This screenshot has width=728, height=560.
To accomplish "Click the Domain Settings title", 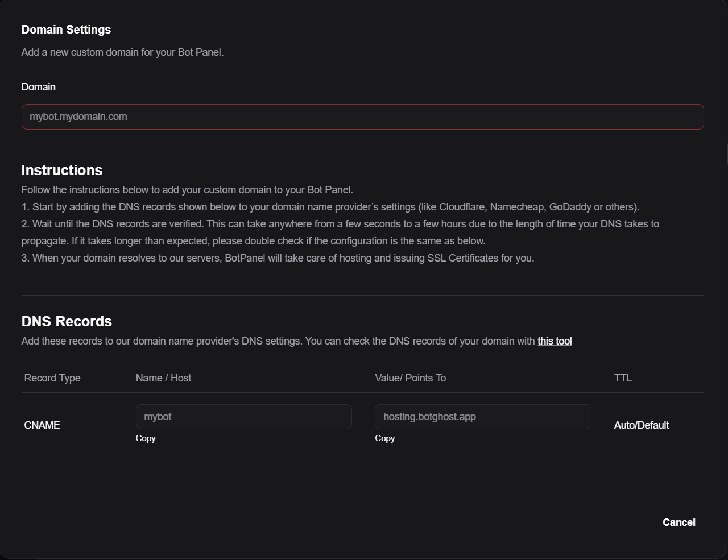I will point(66,29).
